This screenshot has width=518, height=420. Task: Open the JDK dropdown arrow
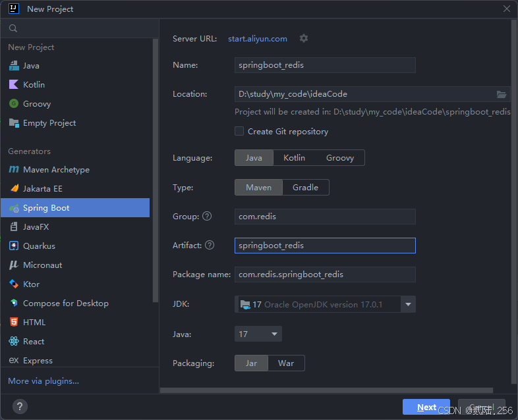pos(409,304)
